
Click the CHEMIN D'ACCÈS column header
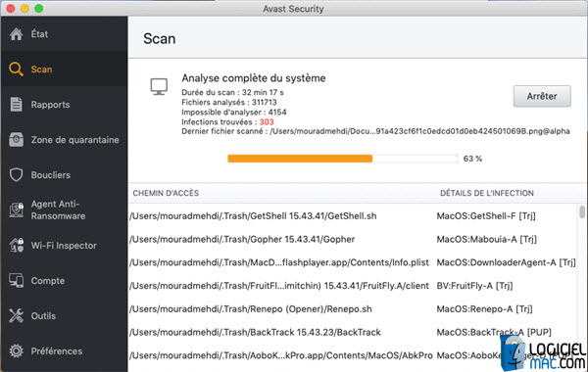coord(166,193)
